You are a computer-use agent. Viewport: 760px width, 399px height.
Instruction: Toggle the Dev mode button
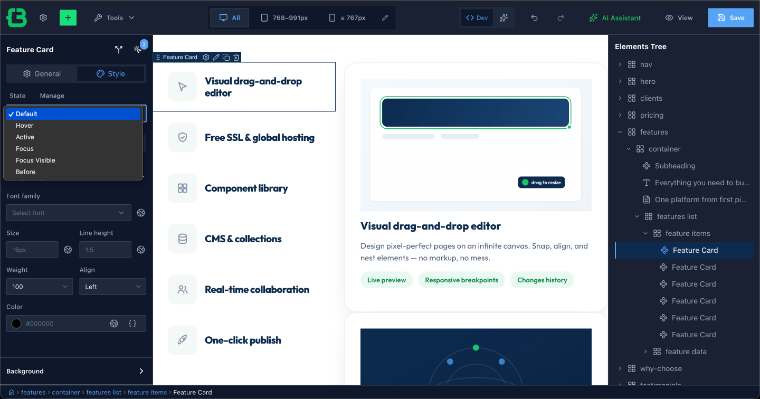pos(477,17)
